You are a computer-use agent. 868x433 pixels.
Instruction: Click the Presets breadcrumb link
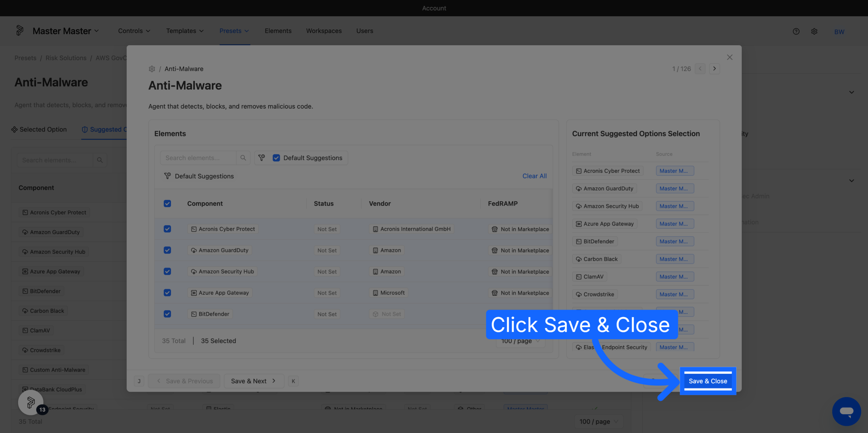(x=25, y=58)
